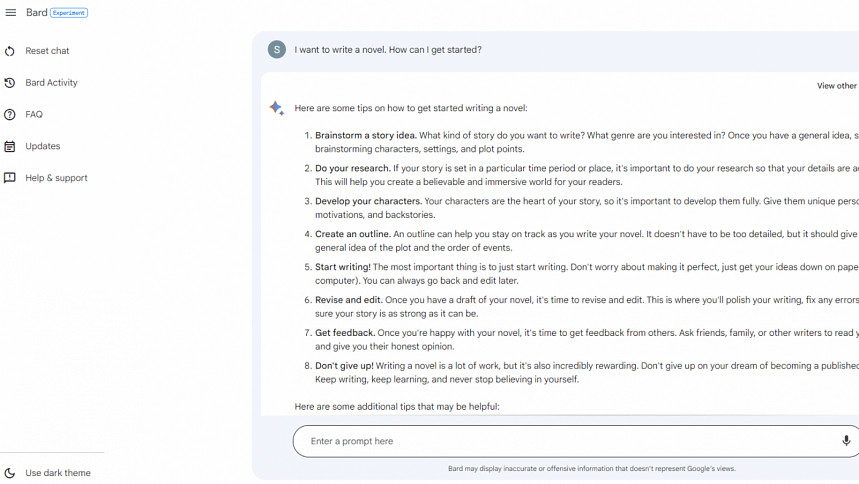The width and height of the screenshot is (859, 484).
Task: Click the Help & support speech bubble icon
Action: coord(10,178)
